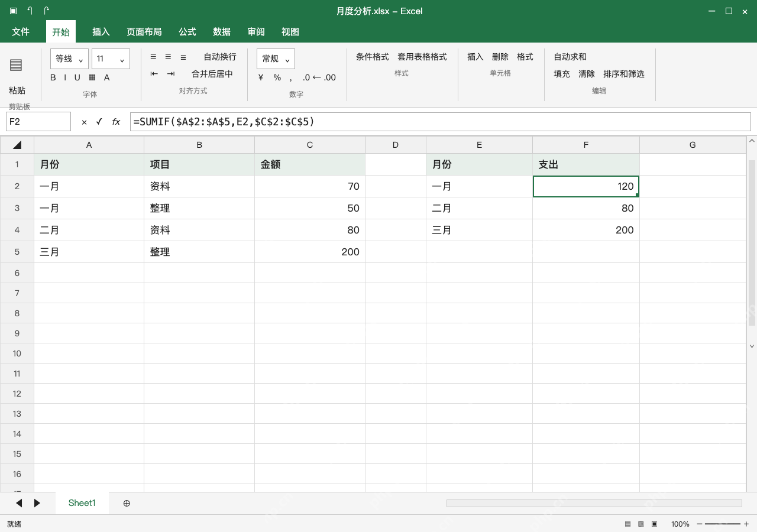Click the Clear (清除) button
757x532 pixels.
click(587, 74)
